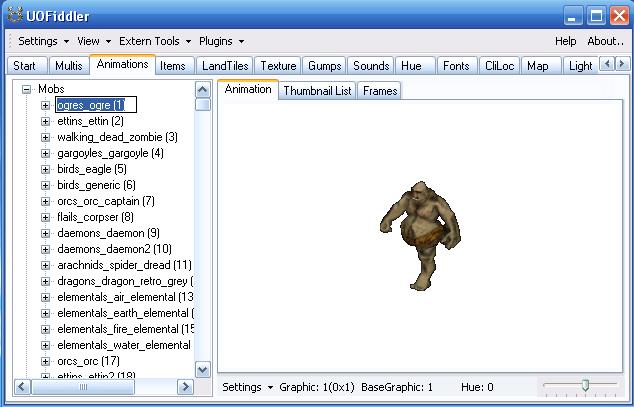Select walking_dead_zombie (3) in the tree
634x407 pixels.
pos(116,137)
